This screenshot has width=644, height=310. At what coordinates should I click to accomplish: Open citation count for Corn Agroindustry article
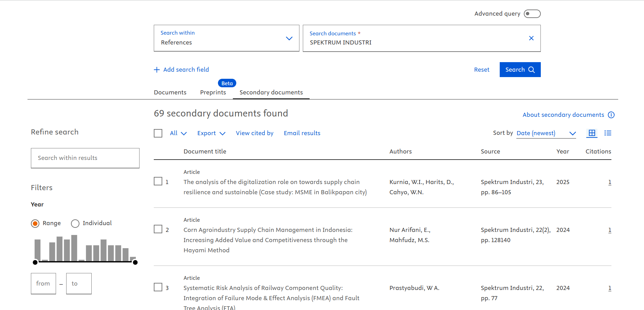click(609, 230)
